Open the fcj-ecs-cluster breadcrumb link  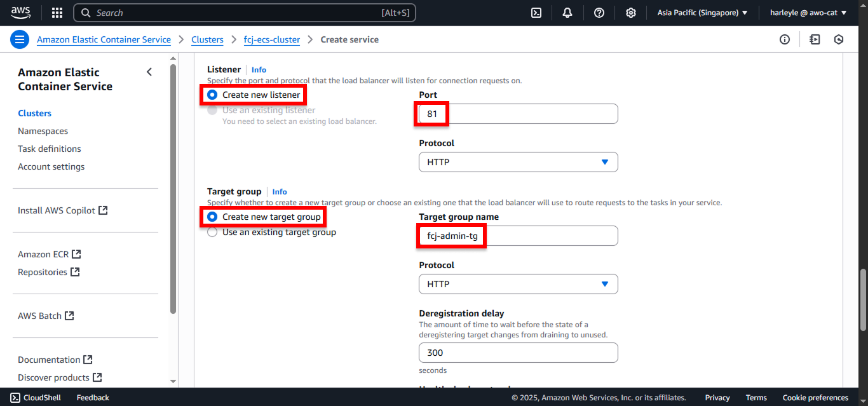(272, 39)
